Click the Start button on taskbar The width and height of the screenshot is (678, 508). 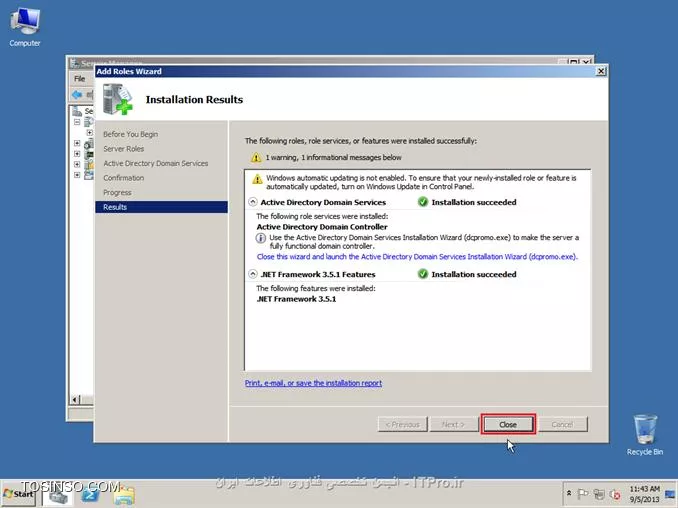pyautogui.click(x=19, y=494)
